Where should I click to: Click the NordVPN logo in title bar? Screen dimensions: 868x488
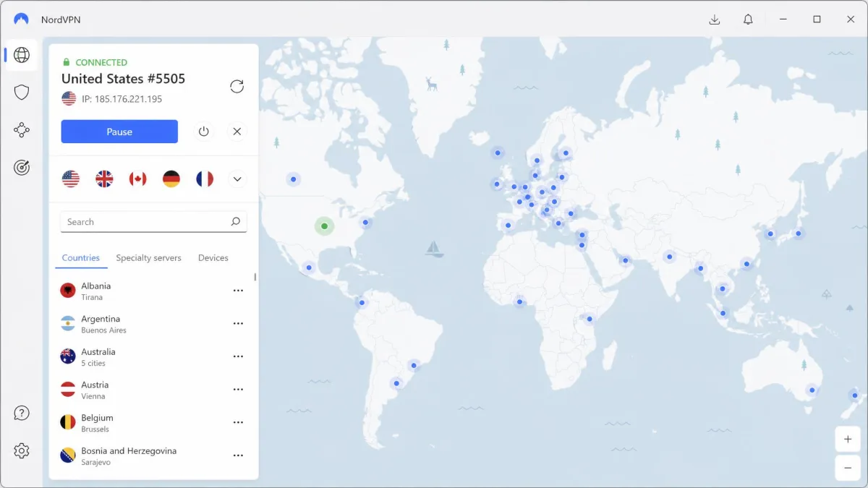[x=22, y=20]
